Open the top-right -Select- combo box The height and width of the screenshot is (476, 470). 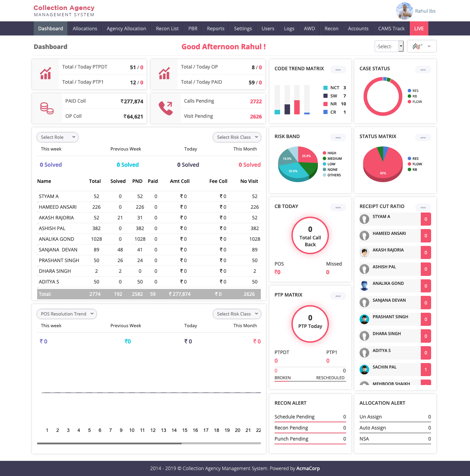[388, 46]
